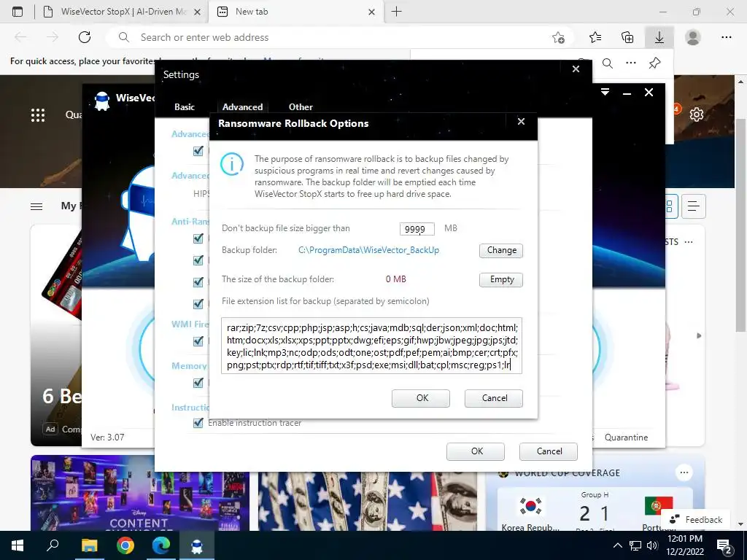Open File Explorer from taskbar
This screenshot has width=747, height=560.
89,545
